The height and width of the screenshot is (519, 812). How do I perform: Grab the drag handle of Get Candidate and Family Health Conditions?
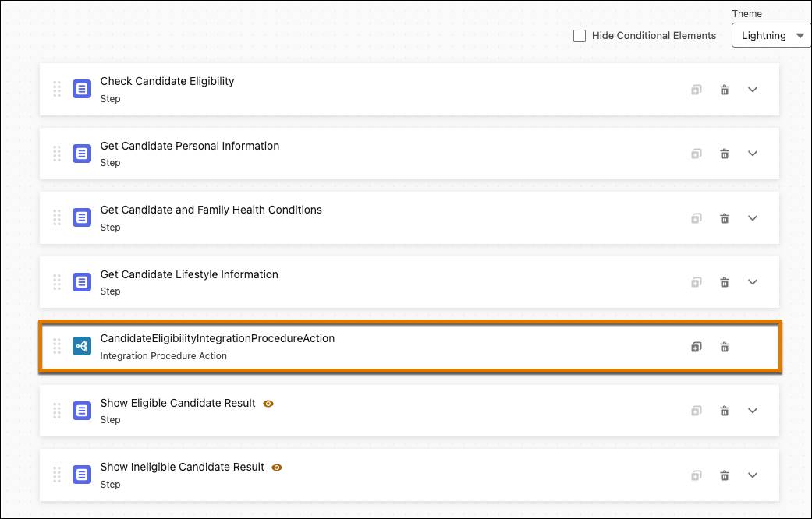pyautogui.click(x=57, y=218)
